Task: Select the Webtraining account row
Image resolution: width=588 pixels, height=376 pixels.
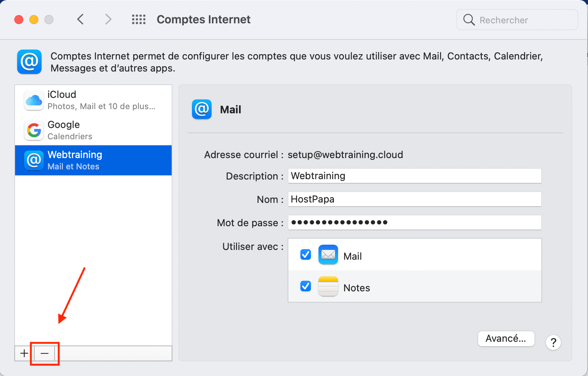Action: pyautogui.click(x=93, y=160)
